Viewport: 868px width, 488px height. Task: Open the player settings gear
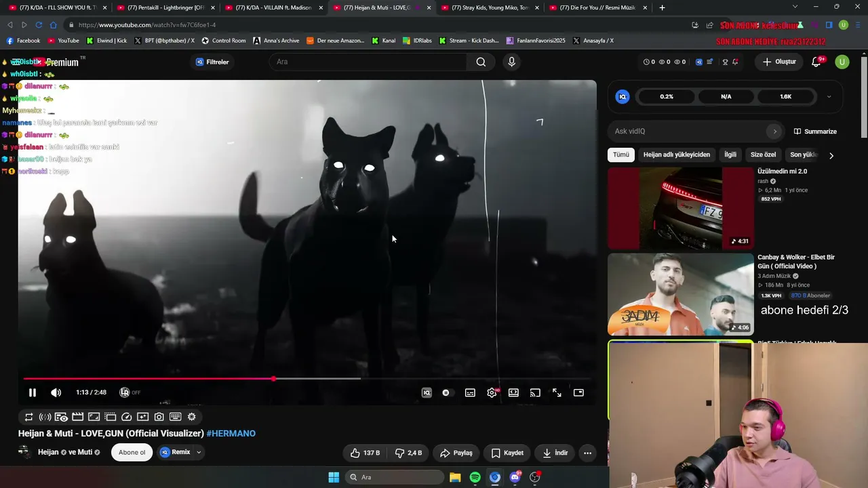[x=492, y=392]
